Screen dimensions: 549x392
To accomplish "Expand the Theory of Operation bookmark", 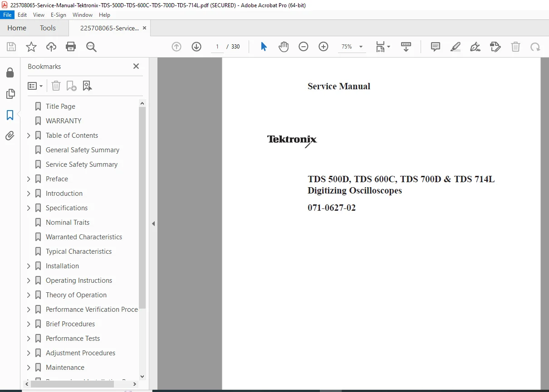I will (x=29, y=295).
